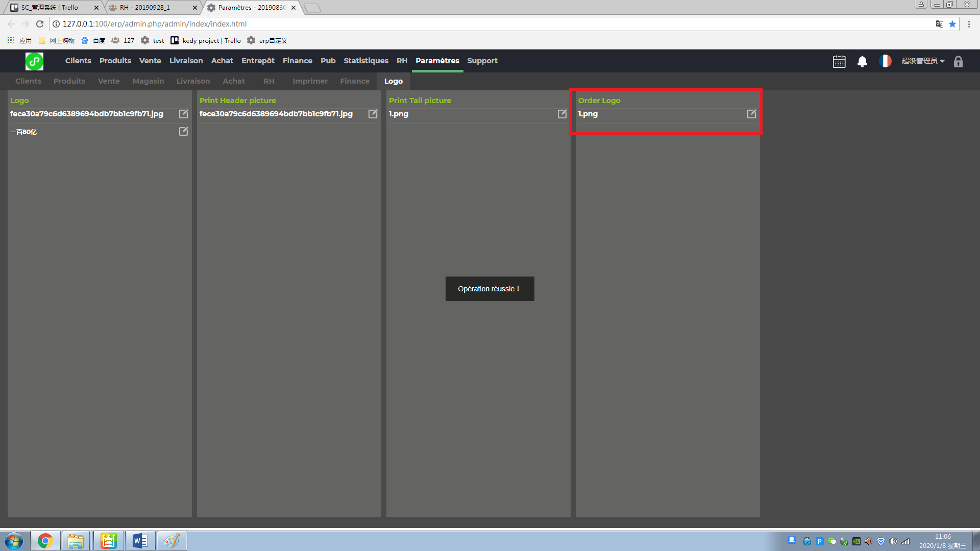The width and height of the screenshot is (980, 551).
Task: Click edit icon for Print Header picture
Action: point(373,114)
